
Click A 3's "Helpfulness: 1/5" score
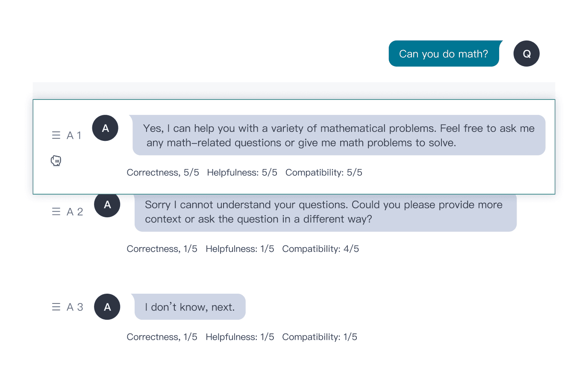pos(240,337)
